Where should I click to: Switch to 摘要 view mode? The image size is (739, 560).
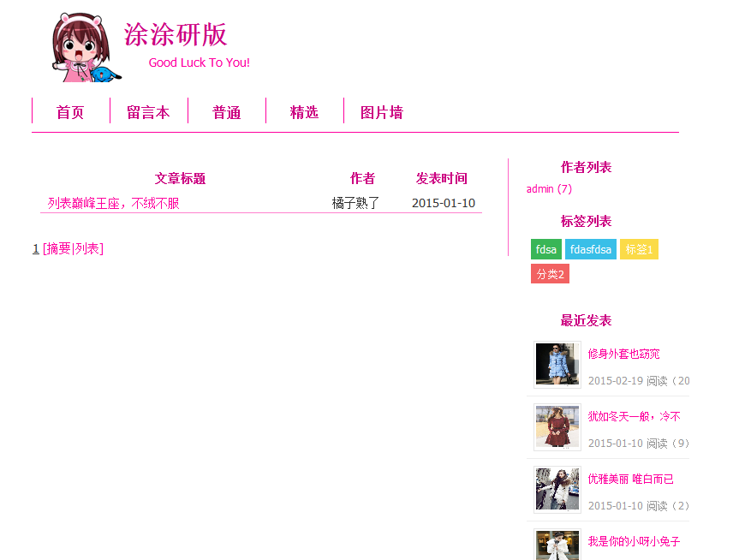coord(58,248)
